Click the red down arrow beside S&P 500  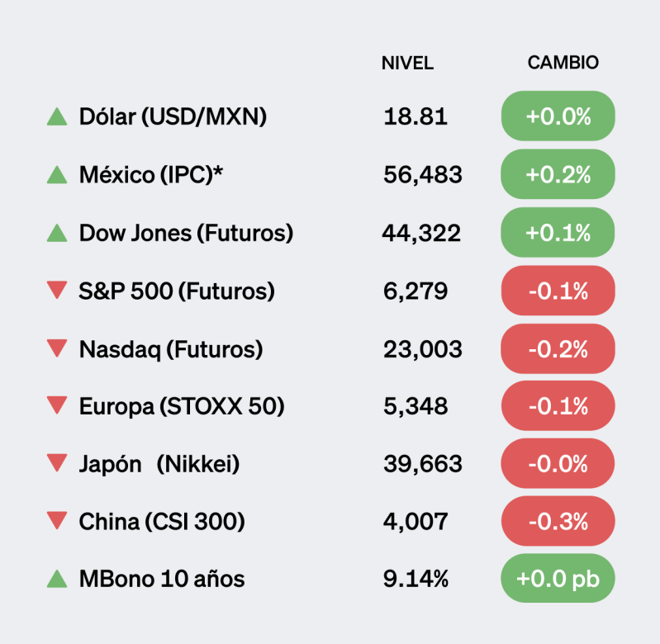57,290
